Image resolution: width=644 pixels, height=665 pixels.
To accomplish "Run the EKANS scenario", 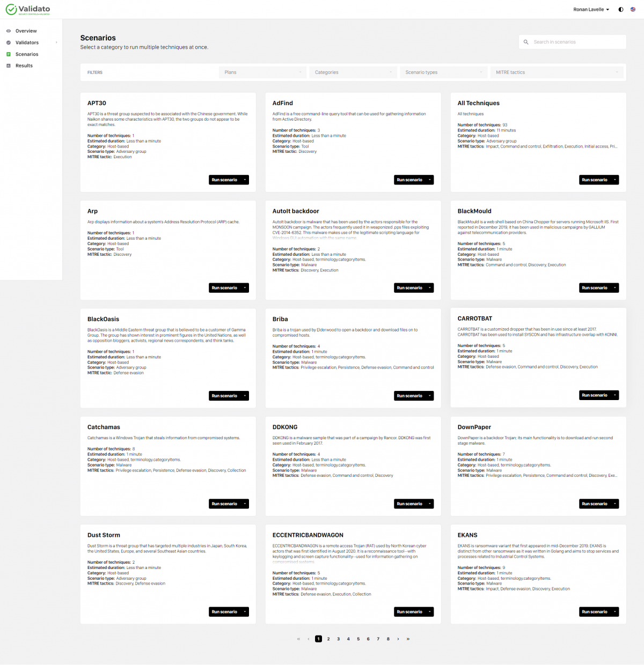I will [x=595, y=612].
